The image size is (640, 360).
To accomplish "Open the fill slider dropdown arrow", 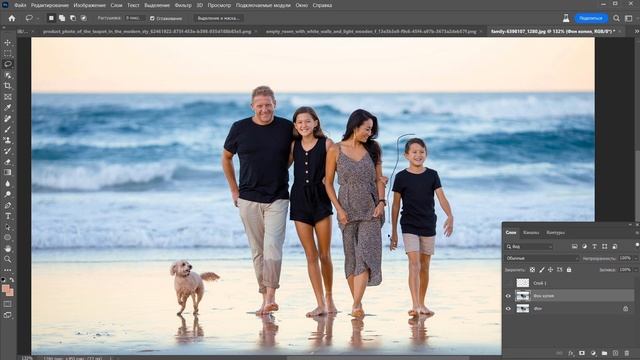I will 636,270.
